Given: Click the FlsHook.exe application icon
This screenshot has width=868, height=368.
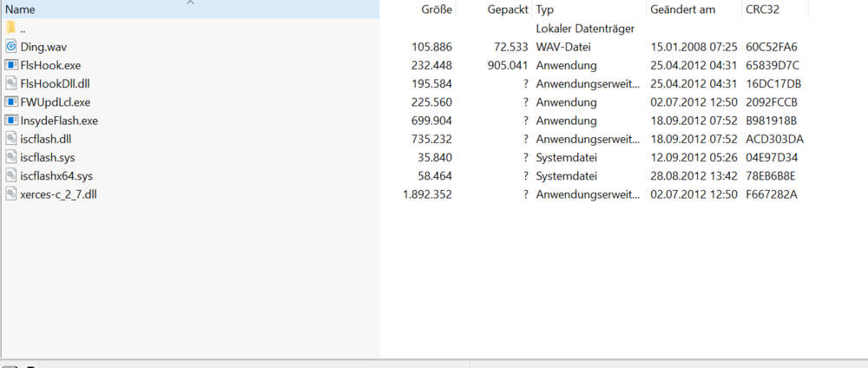Looking at the screenshot, I should pyautogui.click(x=11, y=65).
